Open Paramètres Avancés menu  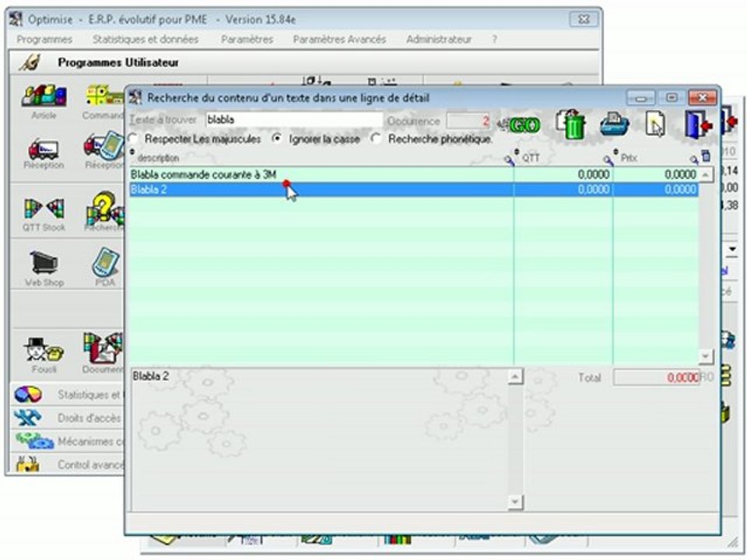pos(340,40)
